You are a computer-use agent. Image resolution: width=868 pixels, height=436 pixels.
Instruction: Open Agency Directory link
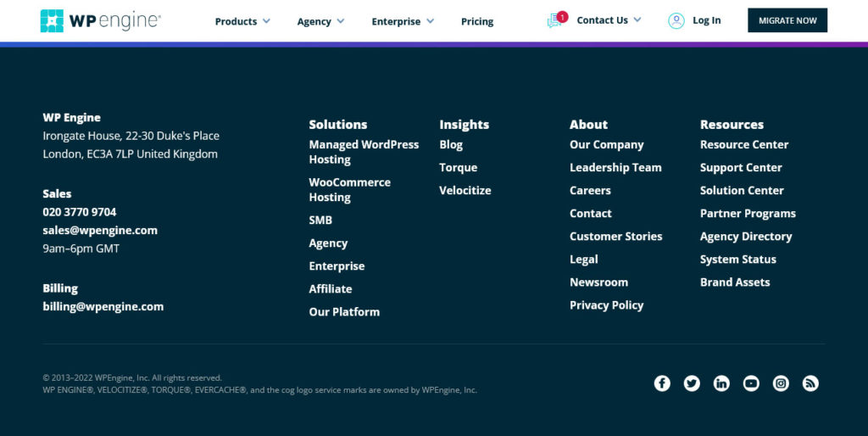point(746,236)
